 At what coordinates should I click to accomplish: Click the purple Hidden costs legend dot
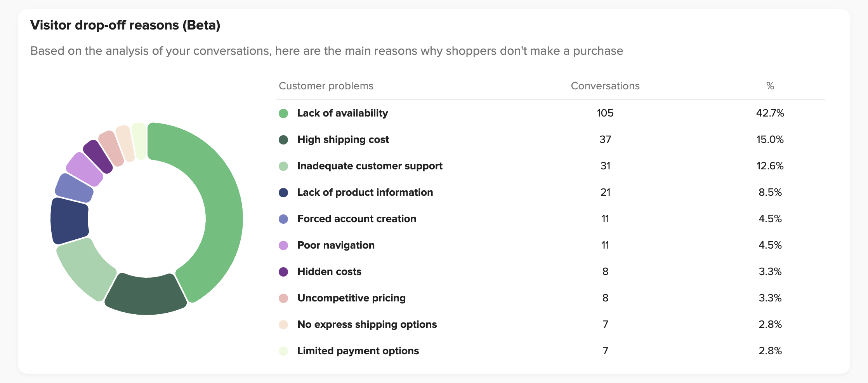(283, 272)
